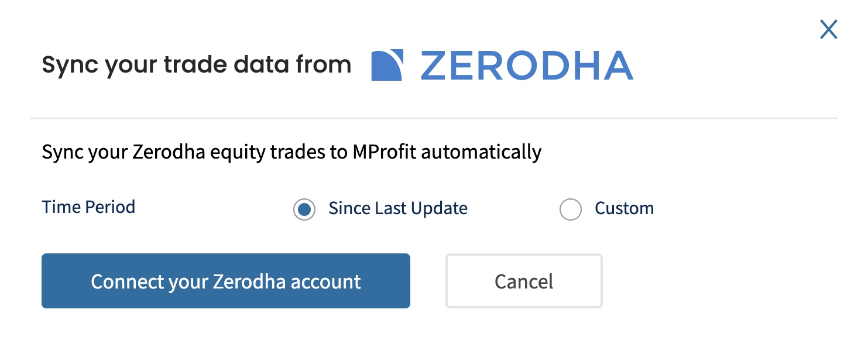Click the word 'account' on Connect button
Screen dimensions: 868x347
click(x=326, y=282)
